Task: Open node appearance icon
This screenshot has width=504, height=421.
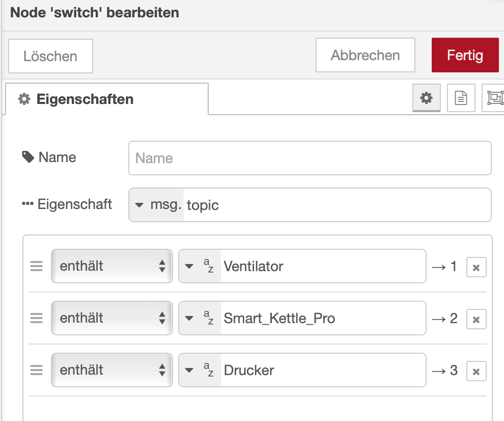Action: [x=494, y=98]
